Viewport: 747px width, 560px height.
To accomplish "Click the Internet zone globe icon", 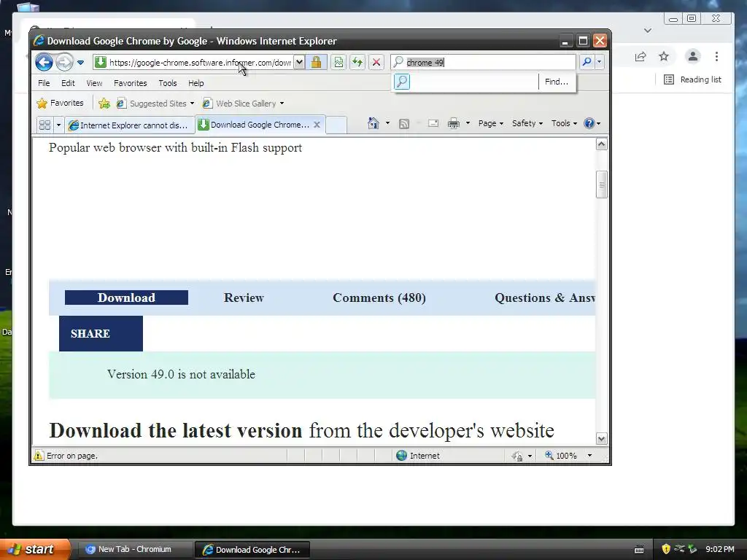I will pyautogui.click(x=402, y=456).
